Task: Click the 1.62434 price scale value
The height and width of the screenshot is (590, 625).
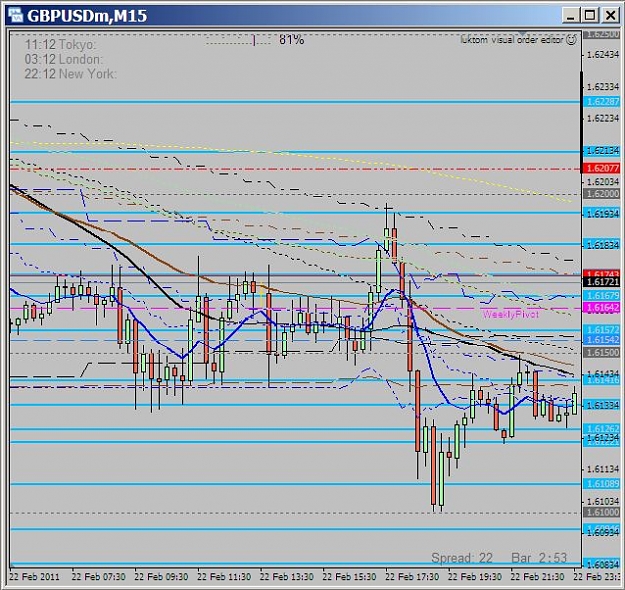Action: [x=603, y=55]
